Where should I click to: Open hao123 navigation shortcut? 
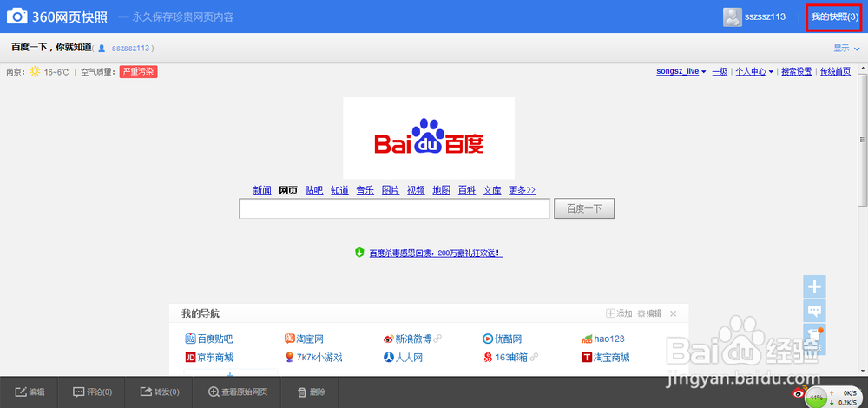603,339
